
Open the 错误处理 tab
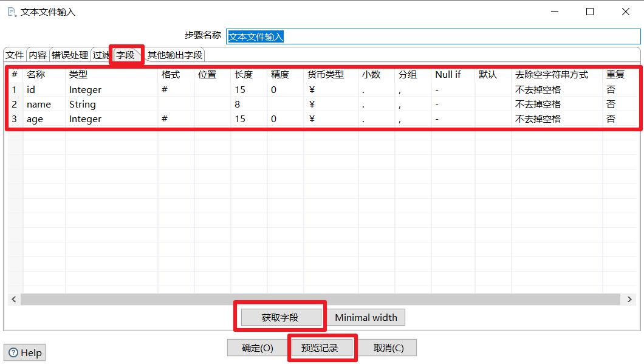coord(70,55)
